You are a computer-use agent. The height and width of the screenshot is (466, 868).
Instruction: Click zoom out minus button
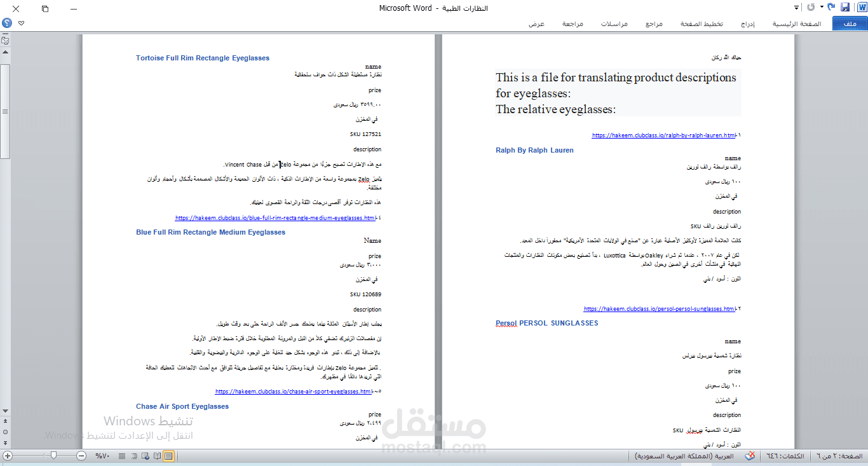coord(81,456)
